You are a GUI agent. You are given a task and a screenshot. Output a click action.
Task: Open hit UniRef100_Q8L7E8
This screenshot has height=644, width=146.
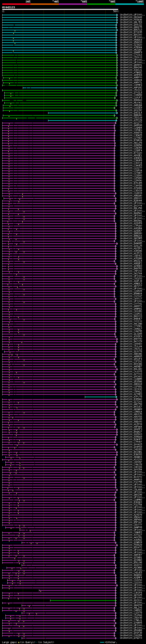pos(131,22)
